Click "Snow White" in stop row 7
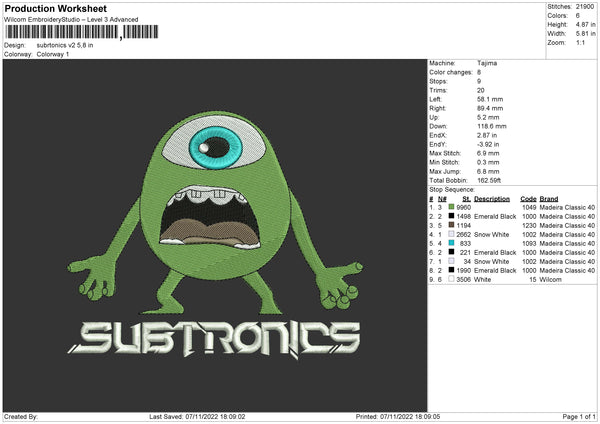This screenshot has height=424, width=600. pos(491,261)
